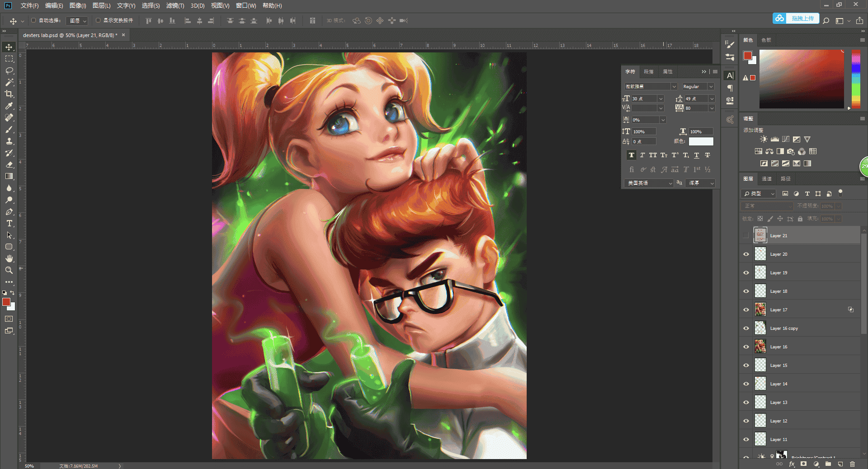Select the Zoom tool
The height and width of the screenshot is (469, 868).
click(9, 270)
